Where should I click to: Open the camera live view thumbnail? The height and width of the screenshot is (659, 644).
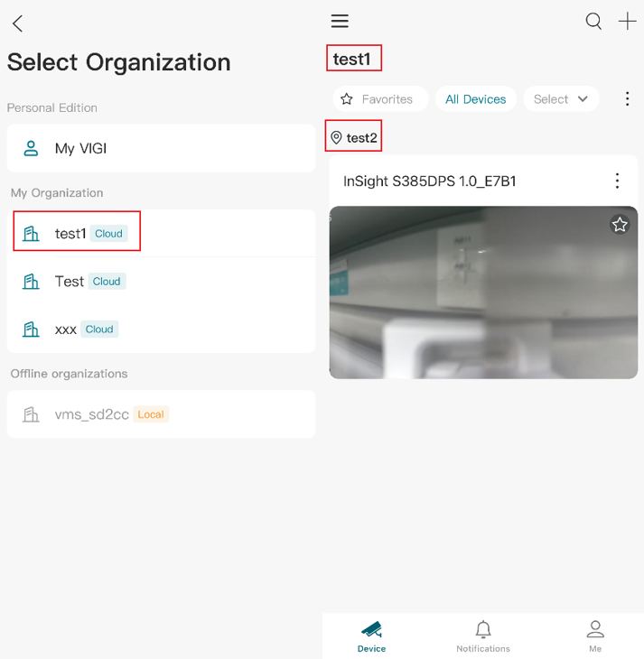tap(483, 292)
